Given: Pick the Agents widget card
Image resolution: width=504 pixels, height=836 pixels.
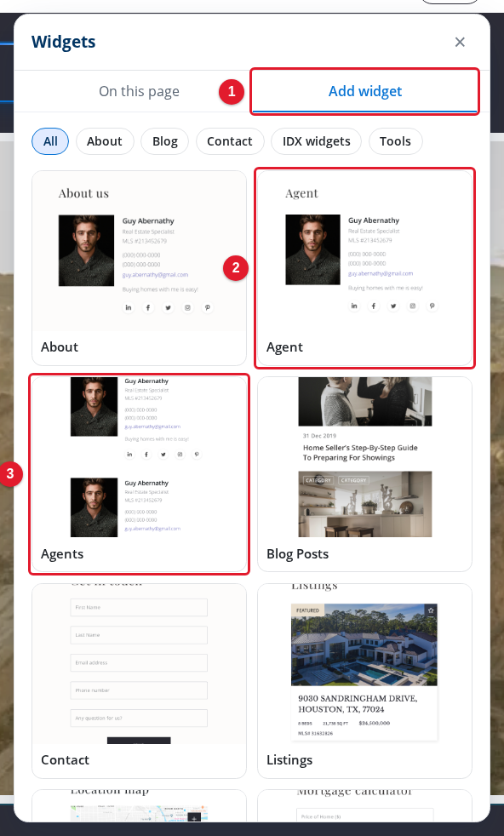Looking at the screenshot, I should pos(139,474).
